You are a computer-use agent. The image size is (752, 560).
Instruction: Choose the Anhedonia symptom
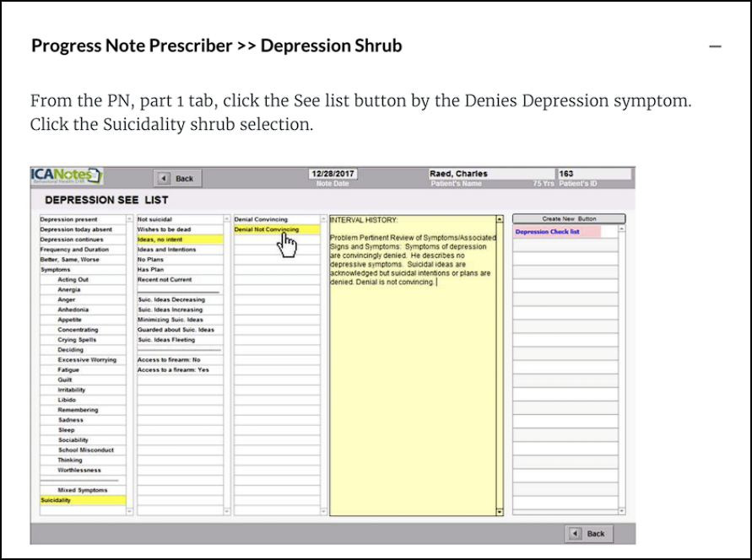coord(83,310)
